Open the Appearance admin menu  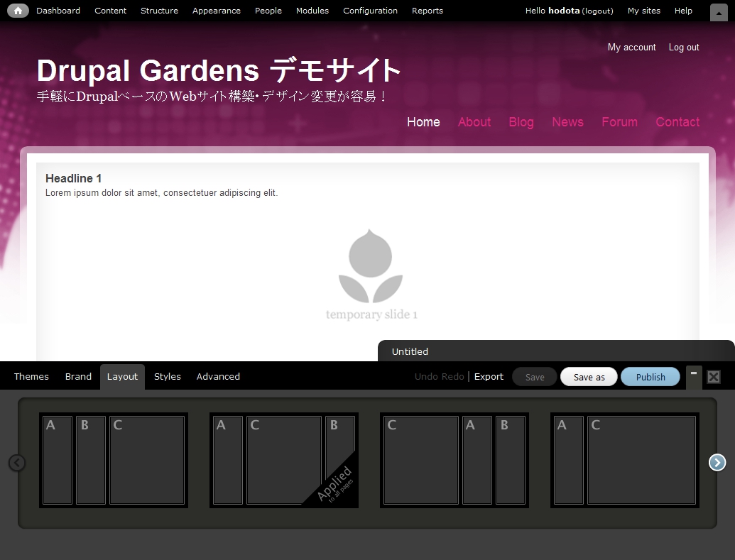(217, 11)
